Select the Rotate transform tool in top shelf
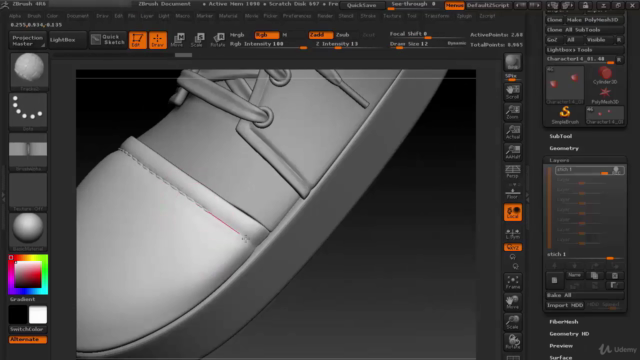Screen dimensions: 640x360 (218, 40)
